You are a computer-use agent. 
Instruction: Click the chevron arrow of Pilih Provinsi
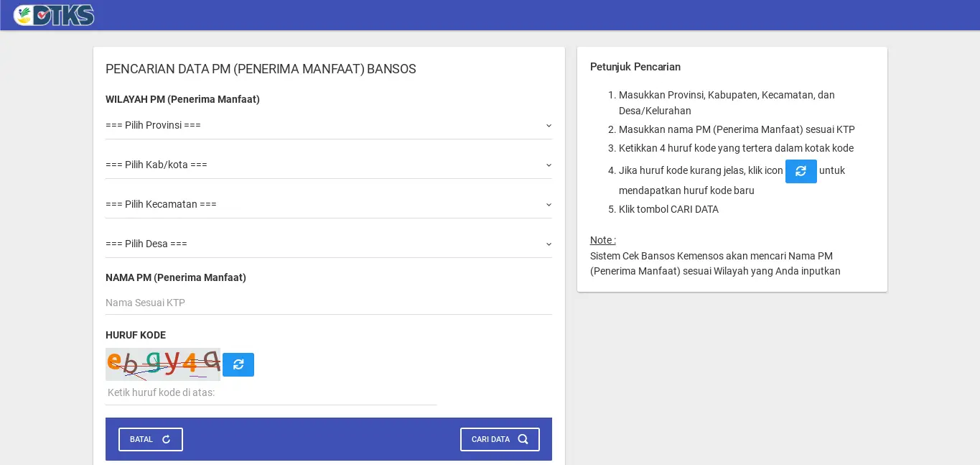pos(549,126)
